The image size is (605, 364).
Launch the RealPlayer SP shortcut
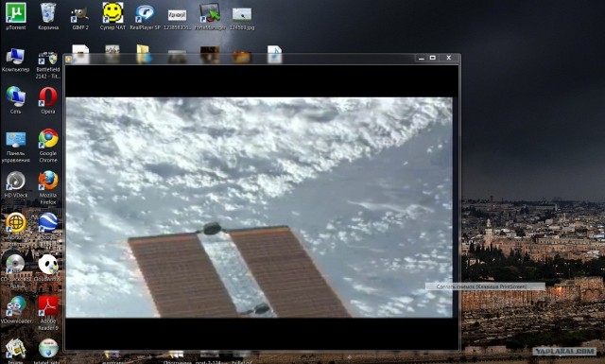point(145,17)
